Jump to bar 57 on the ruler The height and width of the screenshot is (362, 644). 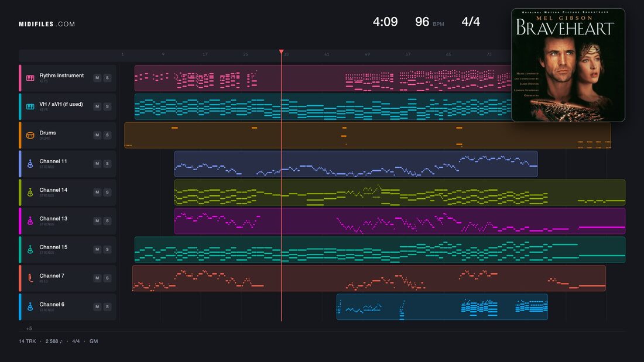pyautogui.click(x=408, y=54)
